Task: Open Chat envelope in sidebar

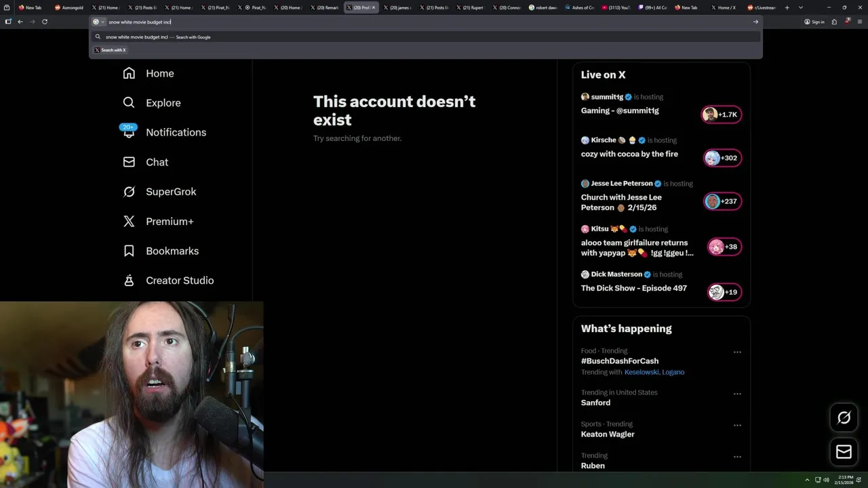Action: point(129,162)
